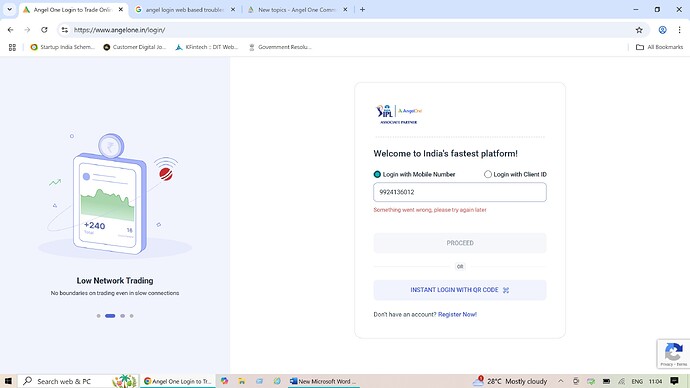Close the New topics Angel One tab
This screenshot has width=690, height=388.
click(x=345, y=9)
